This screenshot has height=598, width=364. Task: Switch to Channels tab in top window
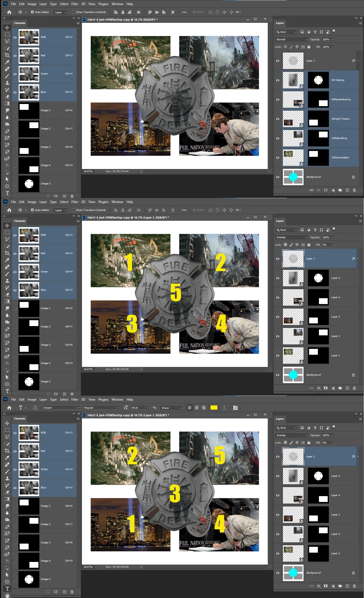point(20,23)
